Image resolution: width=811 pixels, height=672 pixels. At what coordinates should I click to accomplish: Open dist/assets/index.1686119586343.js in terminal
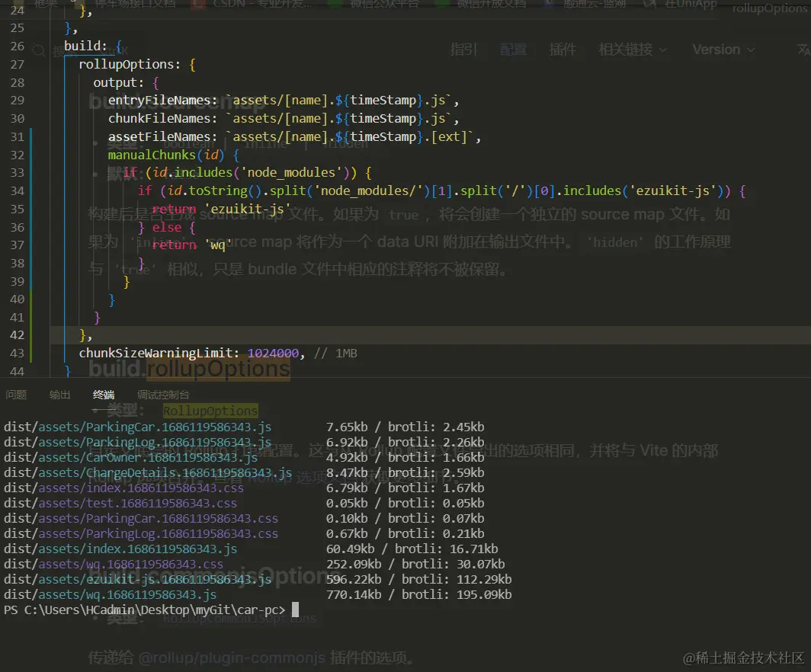pyautogui.click(x=120, y=549)
